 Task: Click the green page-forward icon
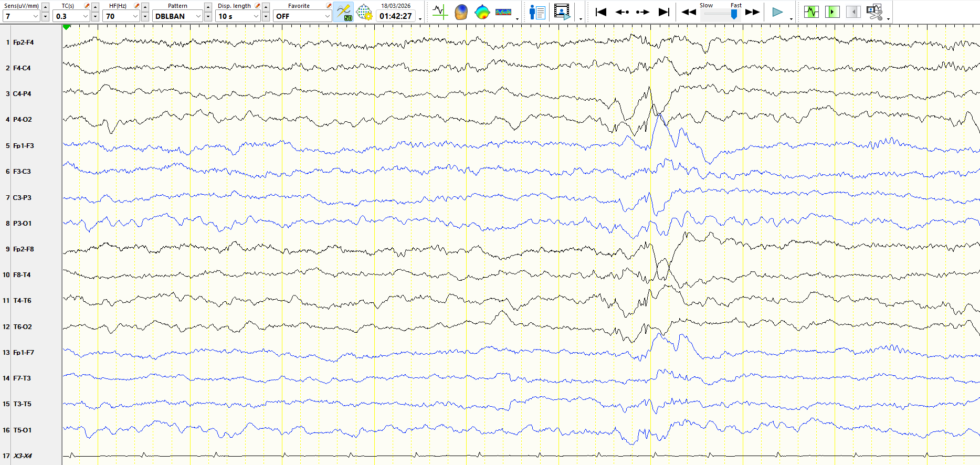point(832,12)
